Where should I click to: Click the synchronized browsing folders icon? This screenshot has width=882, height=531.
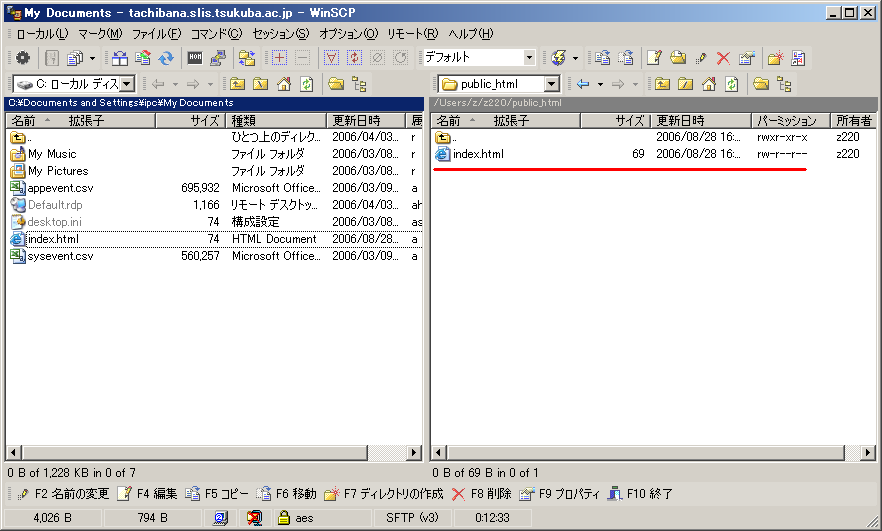point(246,57)
